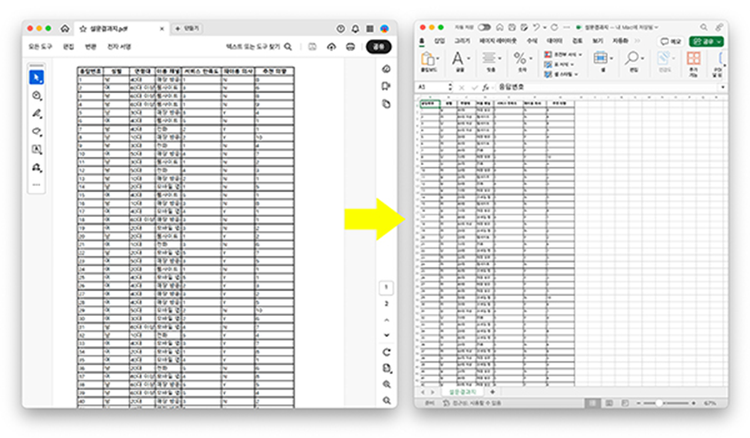This screenshot has width=750, height=438.
Task: Zoom in on the PDF
Action: pyautogui.click(x=386, y=384)
